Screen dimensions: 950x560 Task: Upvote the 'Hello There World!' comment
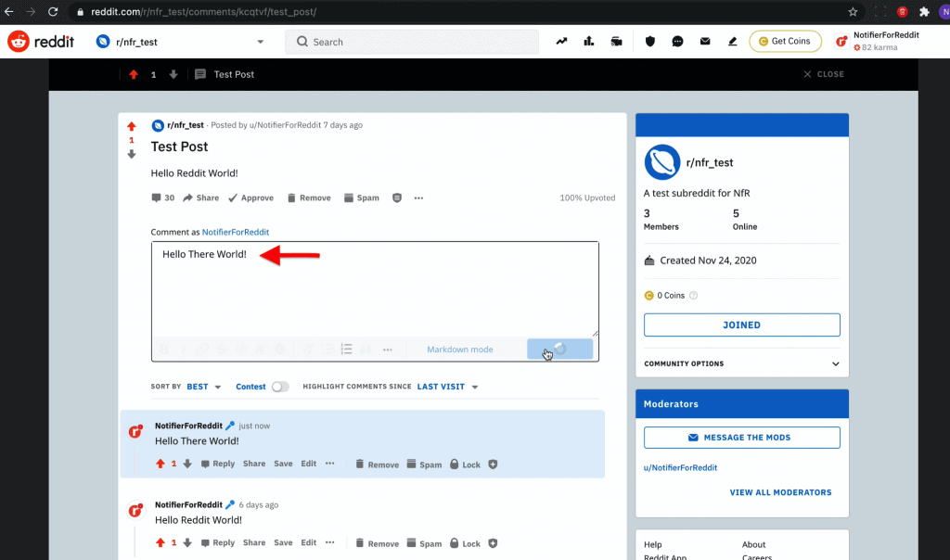tap(160, 464)
